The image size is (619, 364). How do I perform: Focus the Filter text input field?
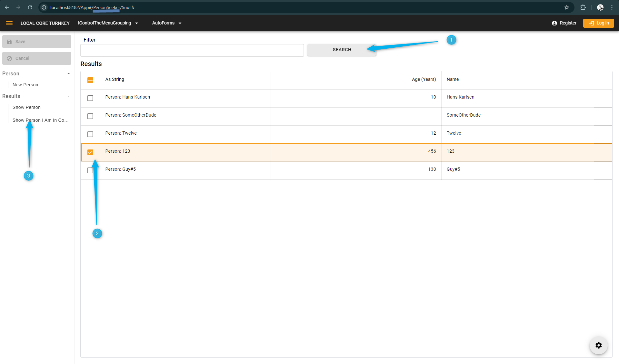[x=192, y=50]
